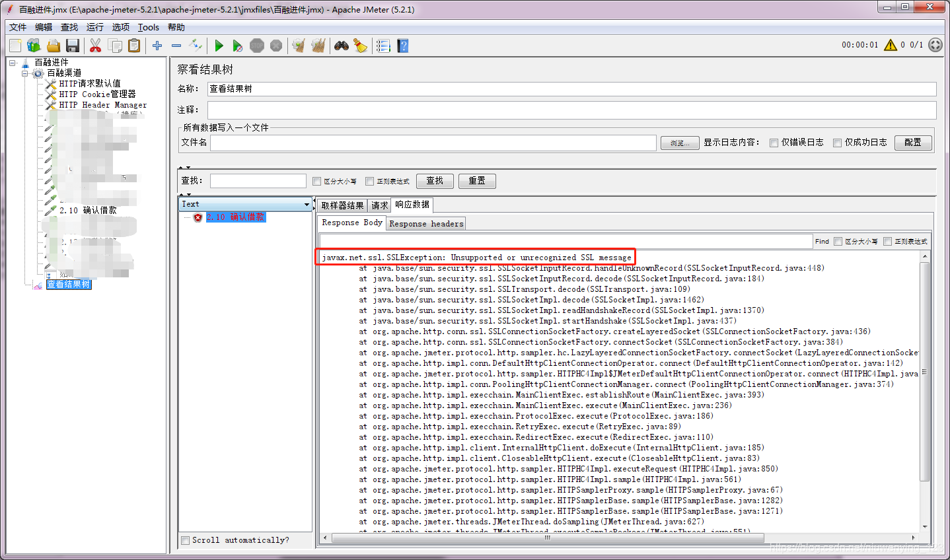Enable 仅错误日志 checkbox
Image resolution: width=950 pixels, height=560 pixels.
point(774,142)
